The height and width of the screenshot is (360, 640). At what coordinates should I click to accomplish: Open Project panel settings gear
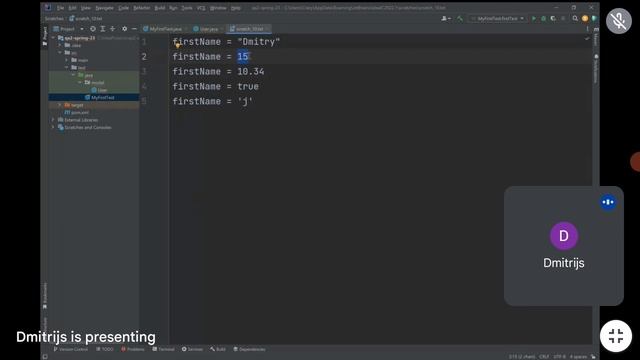124,29
